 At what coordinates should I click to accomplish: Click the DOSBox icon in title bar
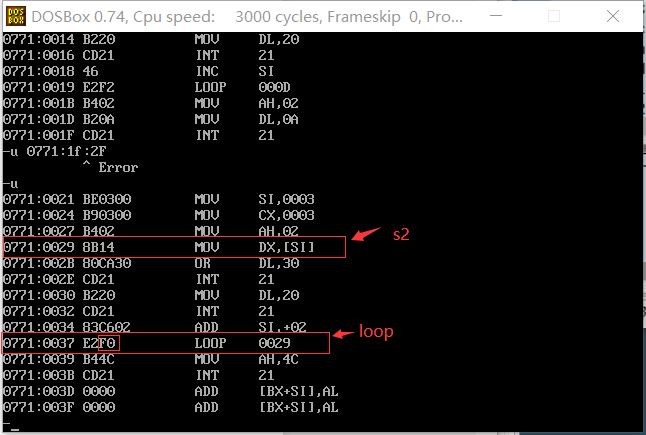coord(16,16)
